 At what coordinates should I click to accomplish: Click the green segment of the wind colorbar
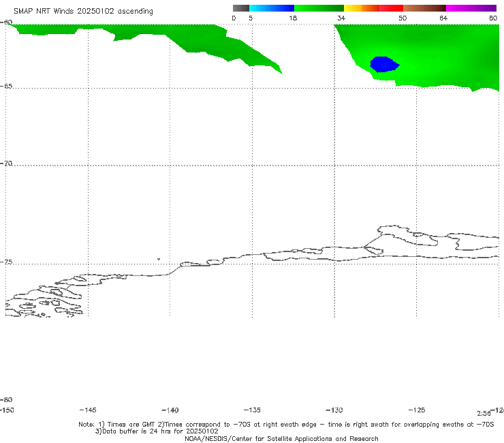tap(319, 8)
